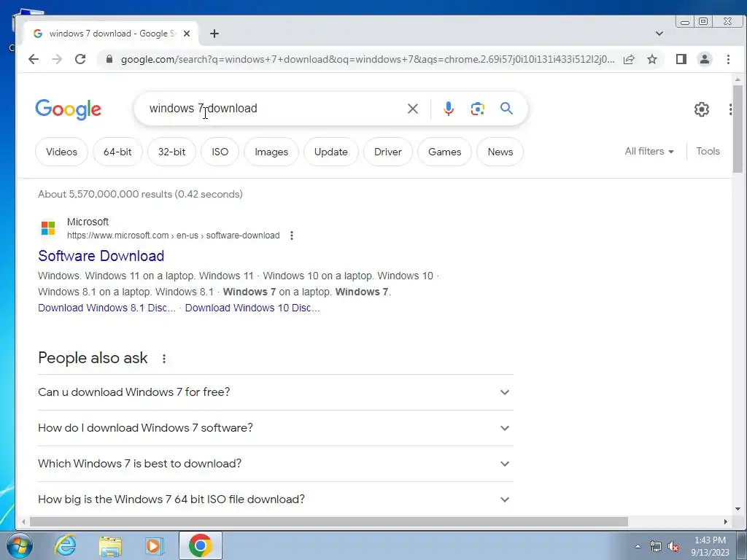The height and width of the screenshot is (560, 747).
Task: Open Windows Explorer from taskbar
Action: pyautogui.click(x=110, y=545)
